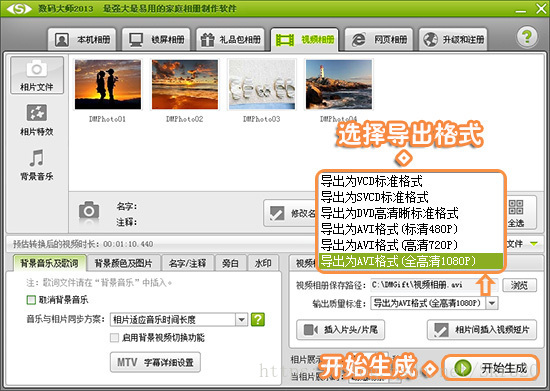
Task: Select the 相片文件 sidebar icon
Action: point(37,75)
